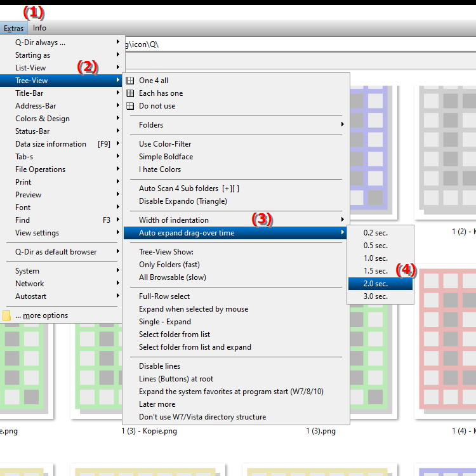Select Each has one tree mode
Image resolution: width=476 pixels, height=476 pixels.
236,93
